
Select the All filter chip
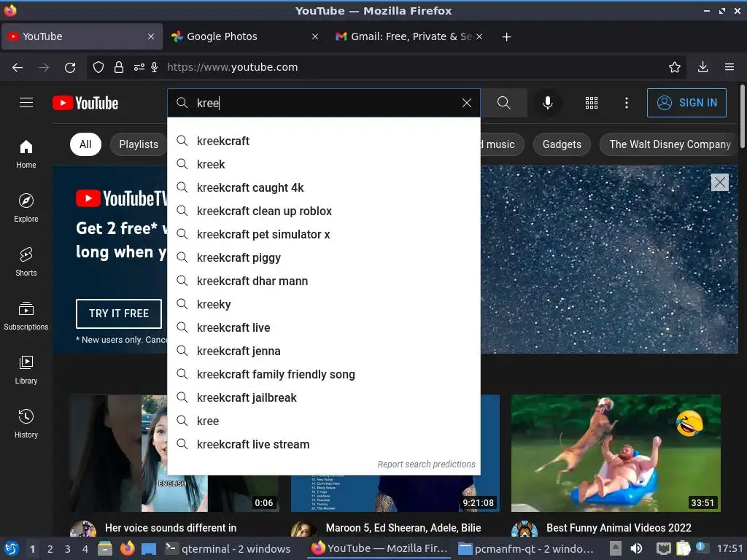[85, 144]
